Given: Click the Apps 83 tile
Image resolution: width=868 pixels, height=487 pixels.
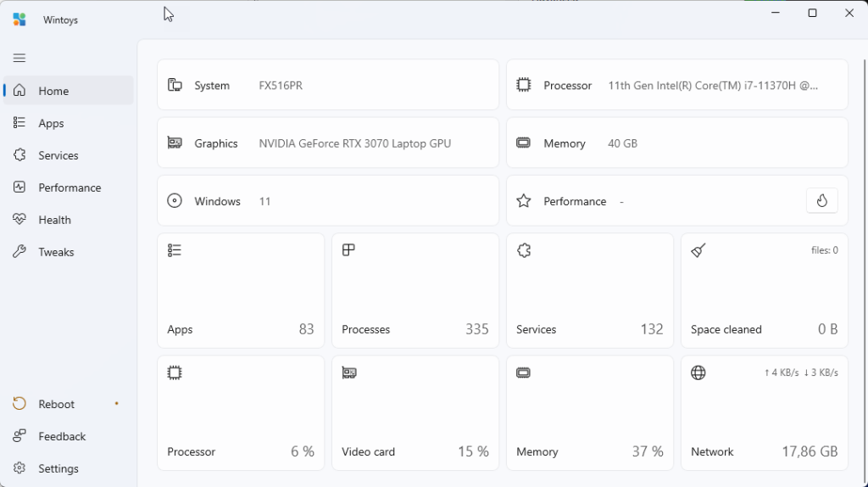Looking at the screenshot, I should click(241, 290).
